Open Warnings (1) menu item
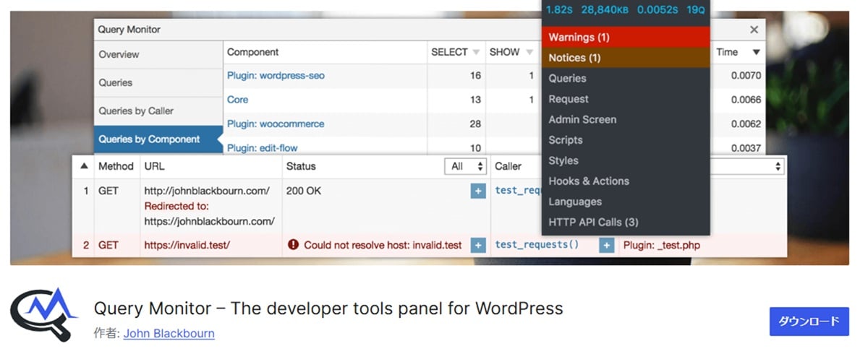868x354 pixels. point(579,37)
